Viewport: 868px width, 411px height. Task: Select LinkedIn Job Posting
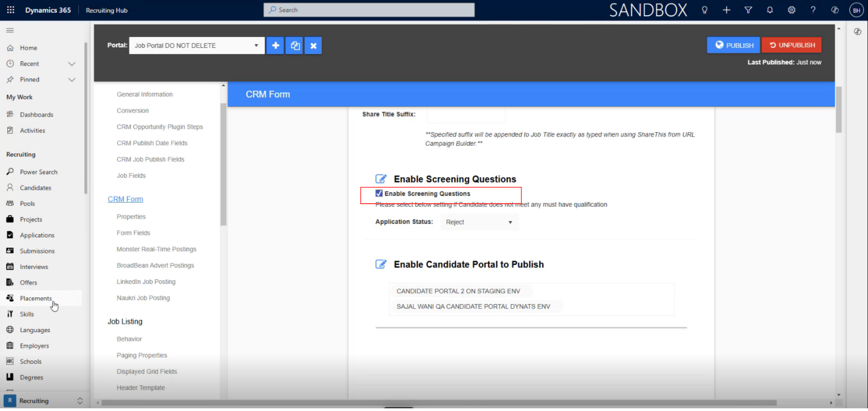click(x=146, y=282)
